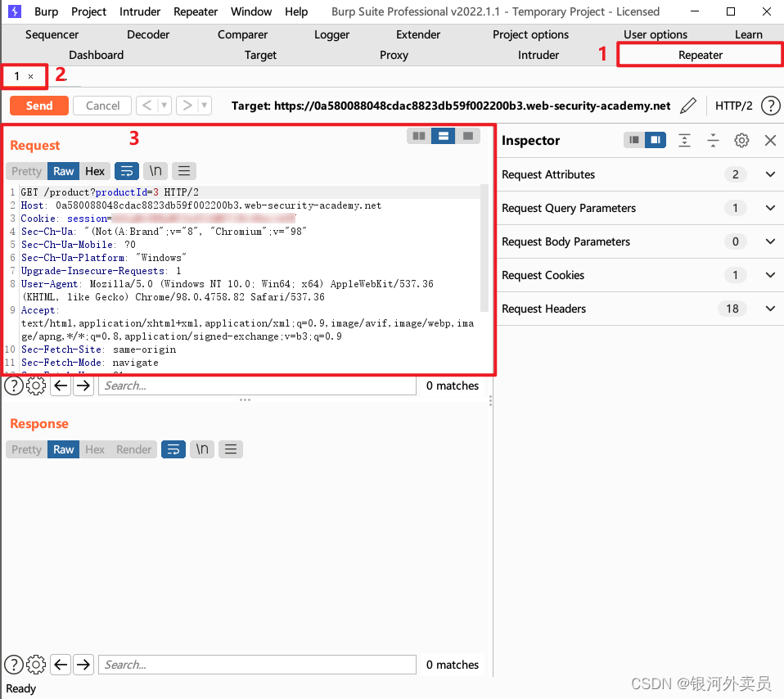Expand Request Cookies section

pos(770,275)
